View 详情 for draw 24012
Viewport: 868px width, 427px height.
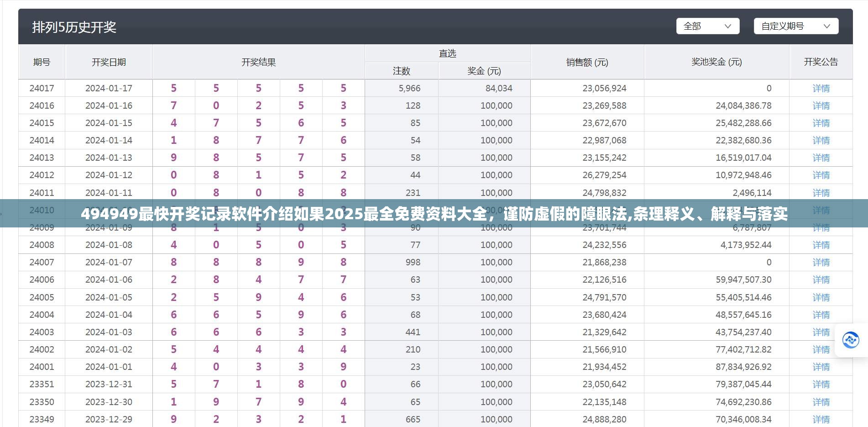pos(821,175)
